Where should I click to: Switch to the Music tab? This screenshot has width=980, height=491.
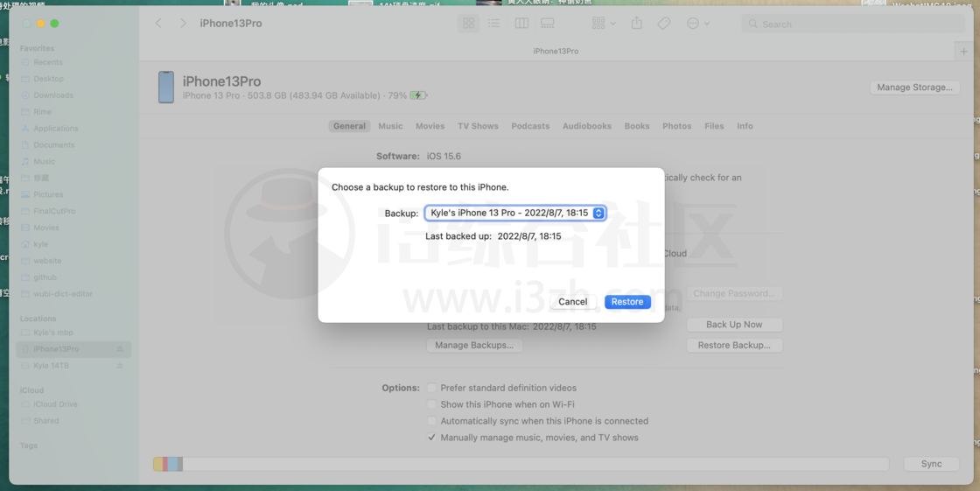[390, 126]
